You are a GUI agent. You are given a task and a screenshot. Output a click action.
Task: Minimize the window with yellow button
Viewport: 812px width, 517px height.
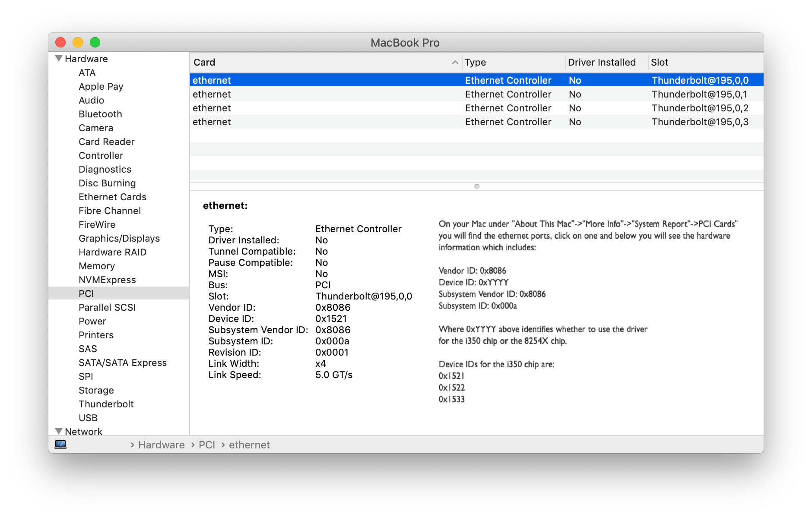coord(78,42)
